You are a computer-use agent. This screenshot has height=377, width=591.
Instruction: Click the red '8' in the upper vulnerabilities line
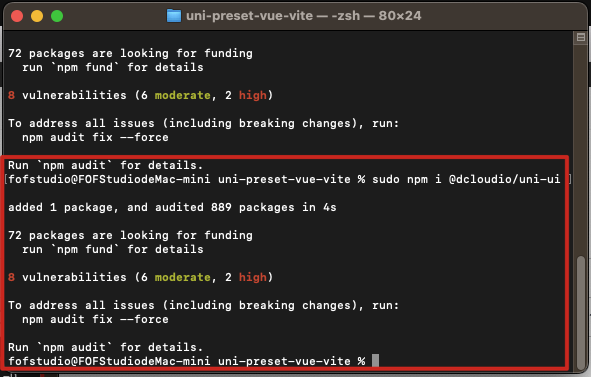pyautogui.click(x=11, y=95)
